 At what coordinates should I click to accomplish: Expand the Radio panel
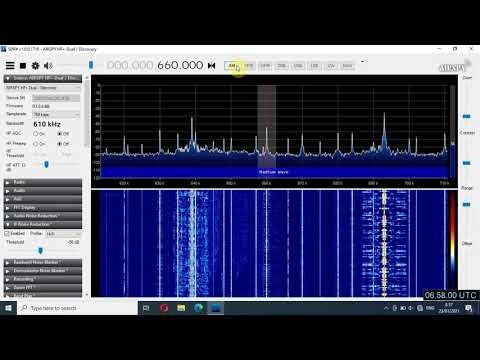[43, 182]
